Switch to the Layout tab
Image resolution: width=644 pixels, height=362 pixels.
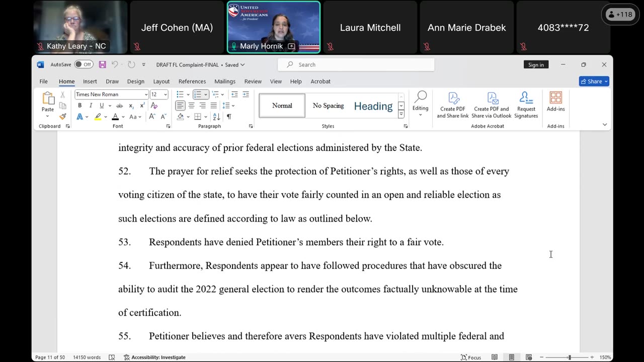click(162, 81)
